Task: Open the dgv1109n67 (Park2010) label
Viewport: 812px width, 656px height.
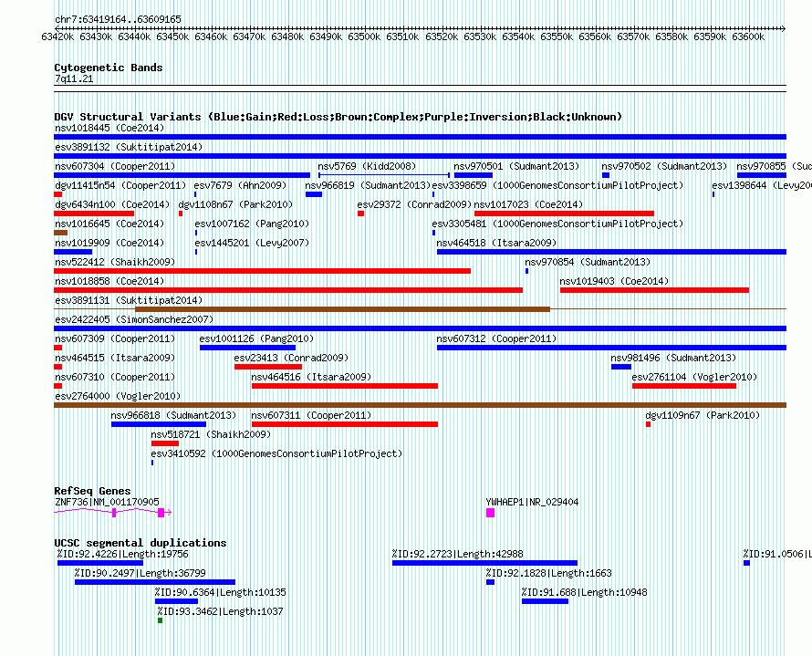Action: tap(703, 415)
